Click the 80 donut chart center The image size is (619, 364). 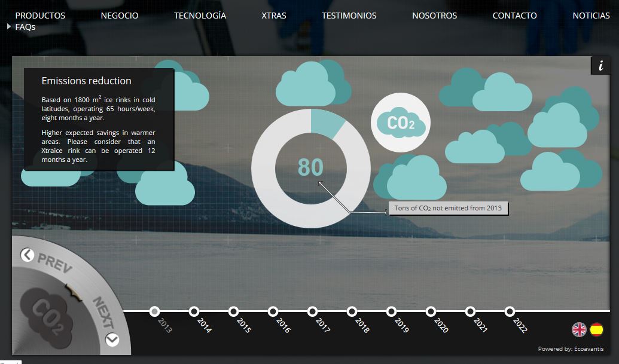point(310,167)
